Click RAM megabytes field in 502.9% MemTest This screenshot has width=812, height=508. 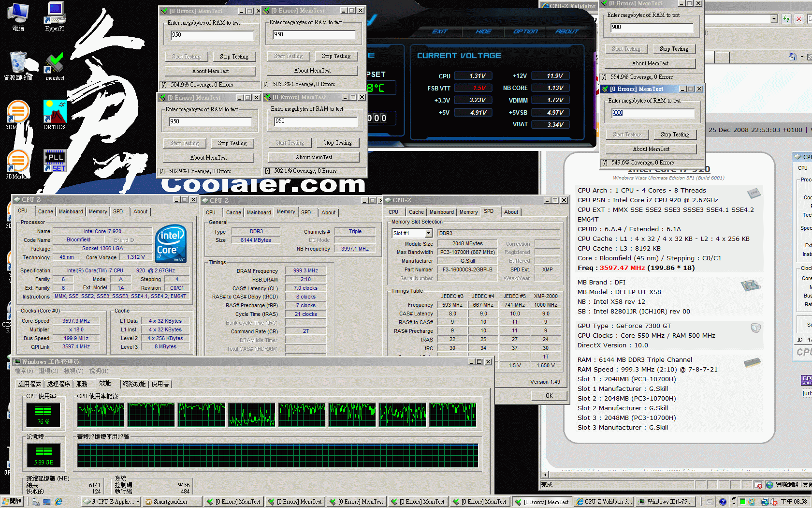(x=210, y=122)
